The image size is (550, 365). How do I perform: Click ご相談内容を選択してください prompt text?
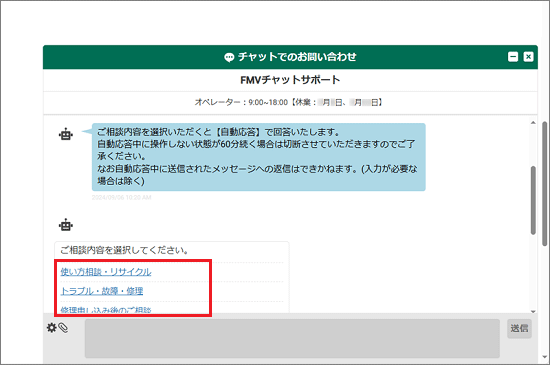pyautogui.click(x=125, y=250)
